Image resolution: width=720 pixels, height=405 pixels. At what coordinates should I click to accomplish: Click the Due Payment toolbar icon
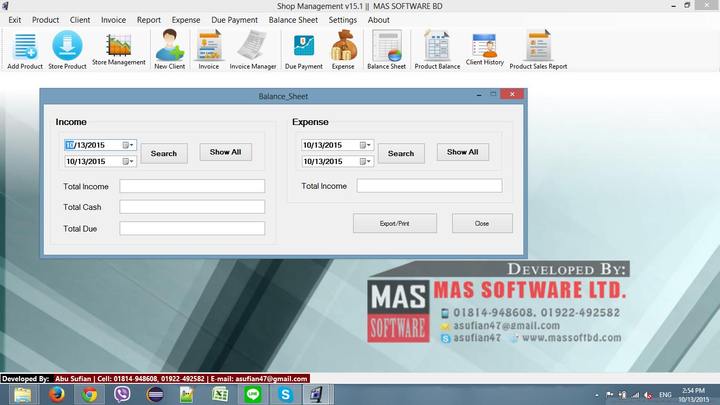[304, 48]
